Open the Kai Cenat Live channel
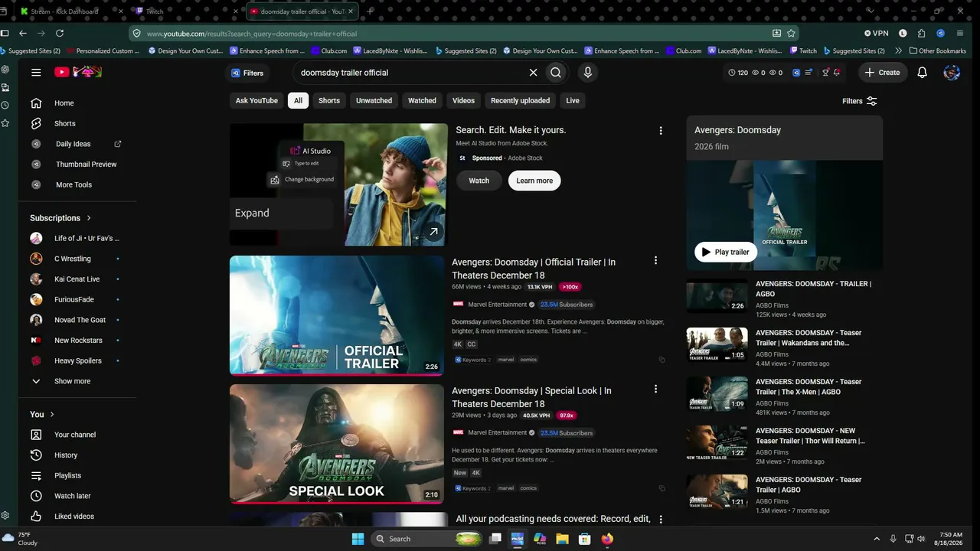 coord(77,279)
